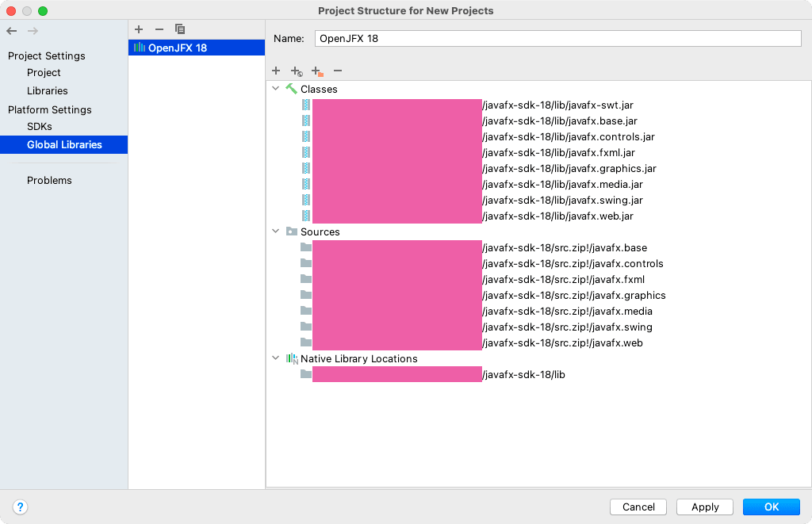Screen dimensions: 812x524
Task: Select the src.zip!/javafx.swing source entry
Action: point(568,327)
